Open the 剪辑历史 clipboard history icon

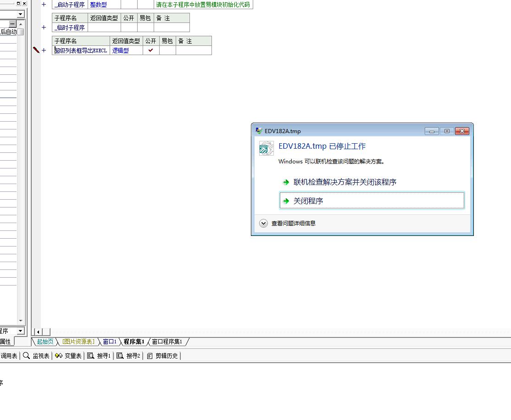(x=150, y=356)
